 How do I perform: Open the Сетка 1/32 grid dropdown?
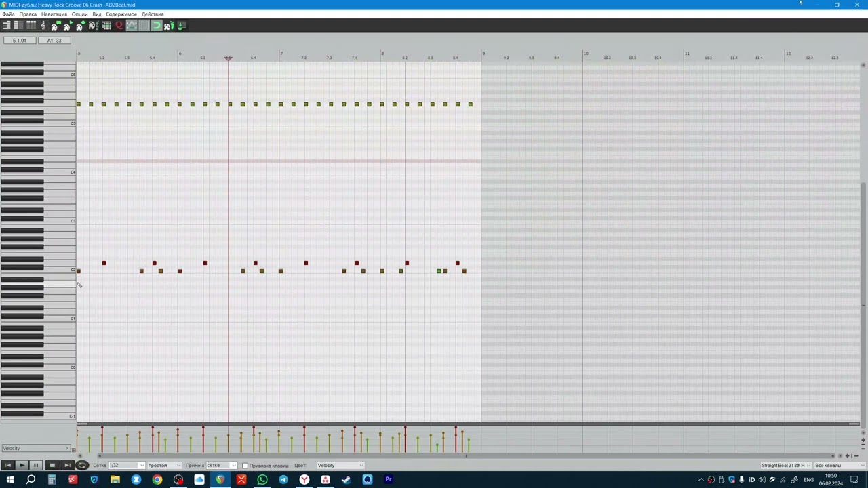click(x=127, y=466)
